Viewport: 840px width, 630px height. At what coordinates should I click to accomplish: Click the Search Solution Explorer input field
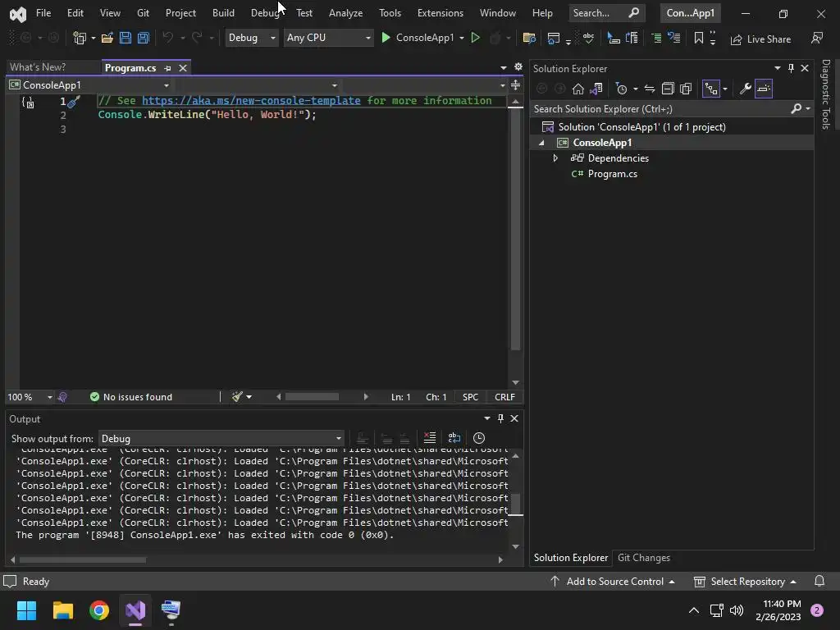[x=662, y=109]
